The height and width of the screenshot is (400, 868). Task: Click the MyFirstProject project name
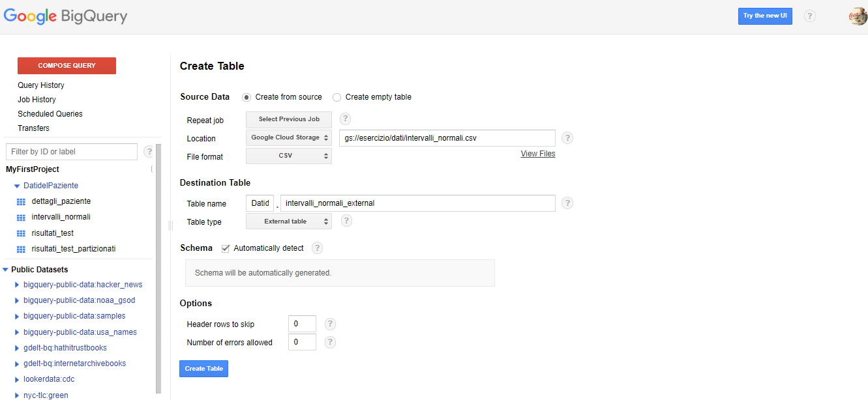point(33,169)
